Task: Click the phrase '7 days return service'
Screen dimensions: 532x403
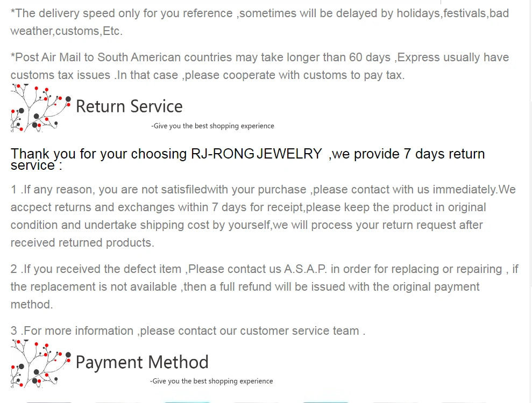Action: pyautogui.click(x=443, y=154)
